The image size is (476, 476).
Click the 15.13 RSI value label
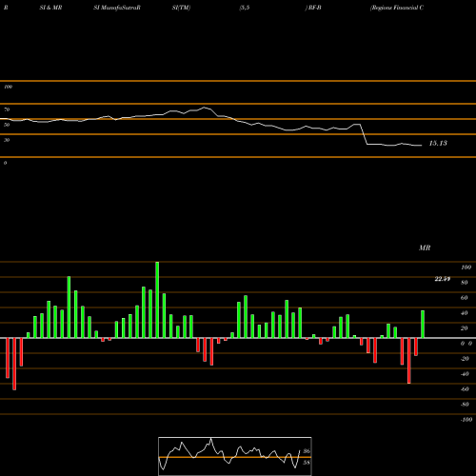[x=438, y=144]
